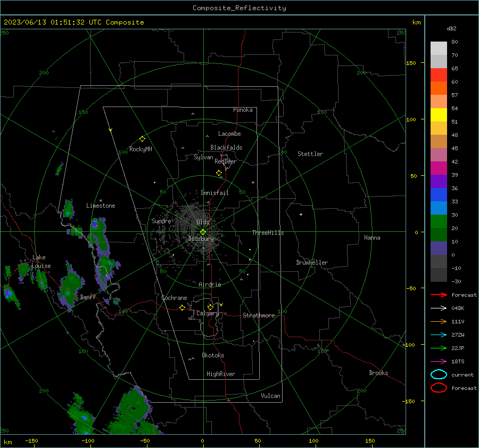Pick the magenta 42 dBZ color swatch

tap(439, 168)
